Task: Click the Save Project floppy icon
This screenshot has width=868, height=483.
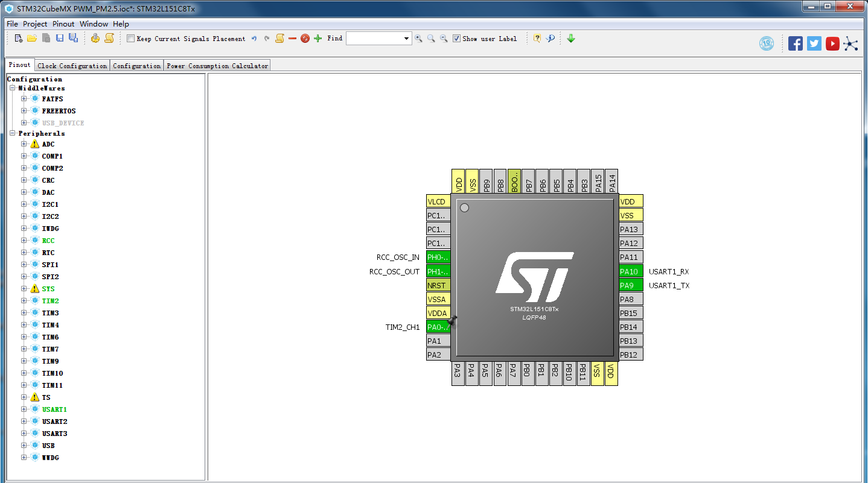Action: 60,39
